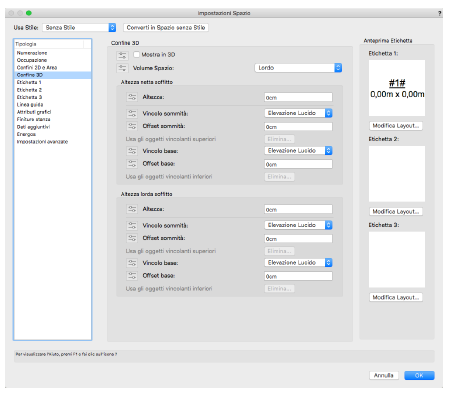The height and width of the screenshot is (394, 450).
Task: Click Offset sommità field in Altezza lorda soffitto
Action: point(298,239)
